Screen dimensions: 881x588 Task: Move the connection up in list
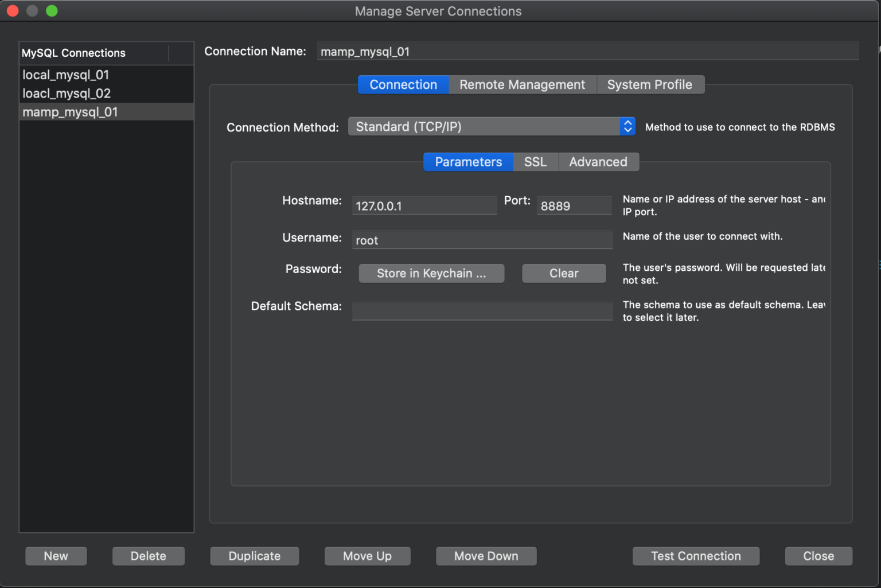click(367, 556)
